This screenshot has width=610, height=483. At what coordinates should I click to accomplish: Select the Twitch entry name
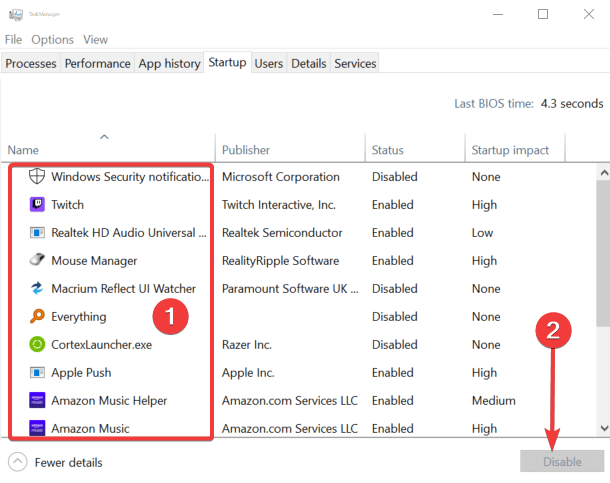[67, 205]
